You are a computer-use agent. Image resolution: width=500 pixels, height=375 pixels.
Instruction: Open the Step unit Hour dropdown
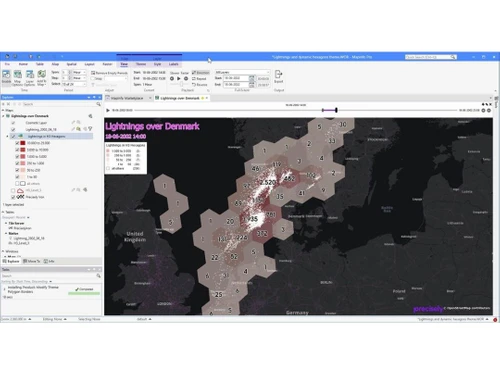[x=79, y=78]
